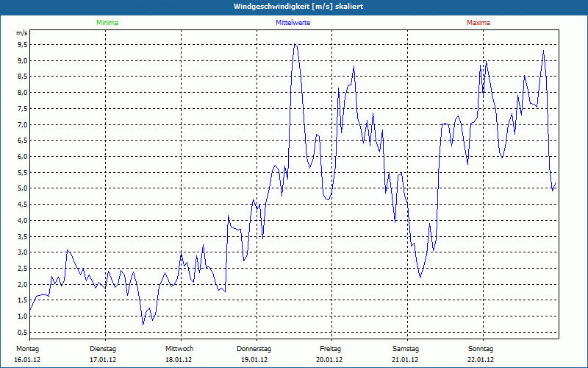This screenshot has width=588, height=368.
Task: Click the date 20.01.12
Action: point(329,360)
